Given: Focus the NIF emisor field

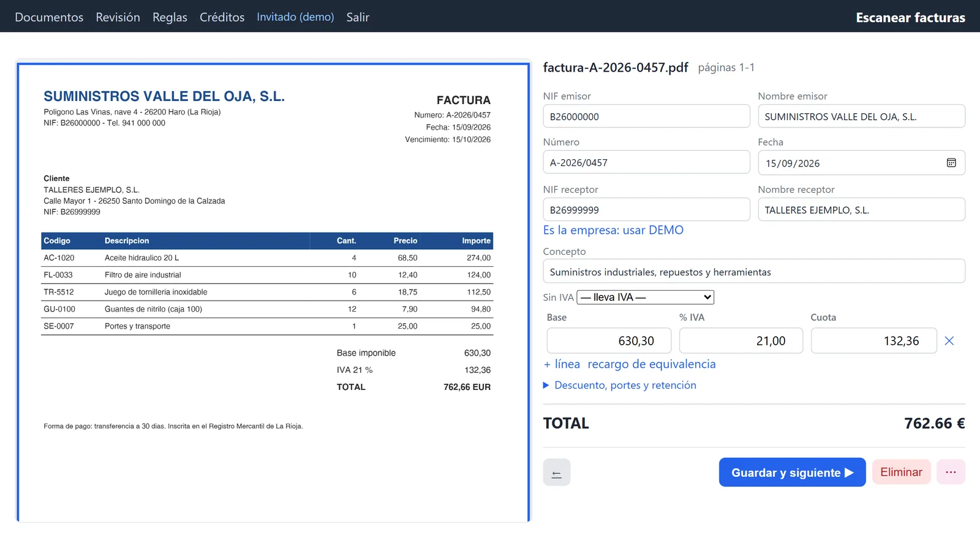Looking at the screenshot, I should pos(646,116).
